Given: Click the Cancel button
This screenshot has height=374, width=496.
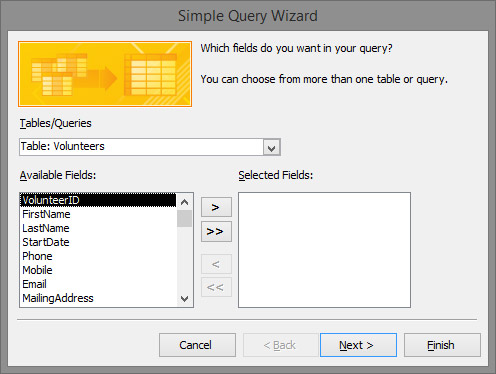Looking at the screenshot, I should pyautogui.click(x=197, y=345).
